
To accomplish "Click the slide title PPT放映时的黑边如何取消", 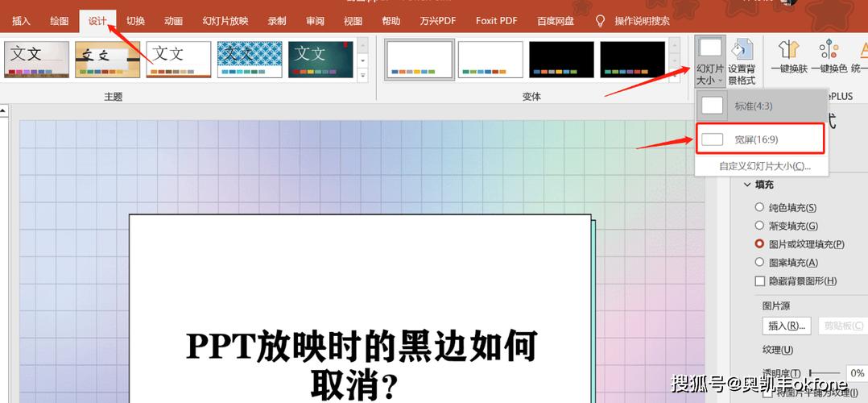I will (361, 365).
